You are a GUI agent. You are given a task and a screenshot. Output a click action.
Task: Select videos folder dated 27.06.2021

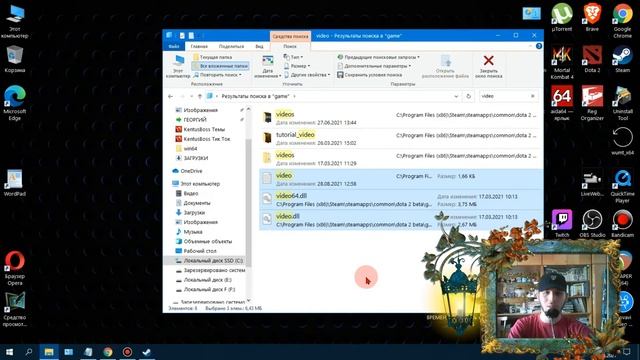click(x=401, y=118)
